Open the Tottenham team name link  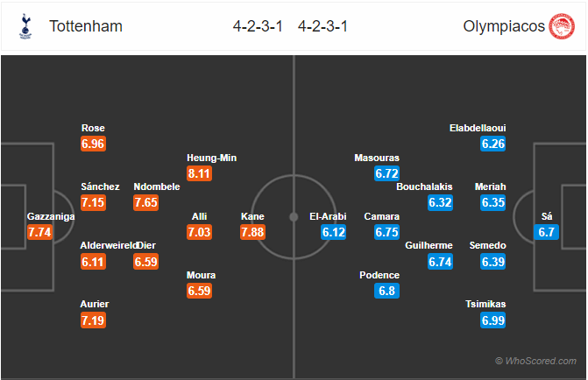[86, 26]
